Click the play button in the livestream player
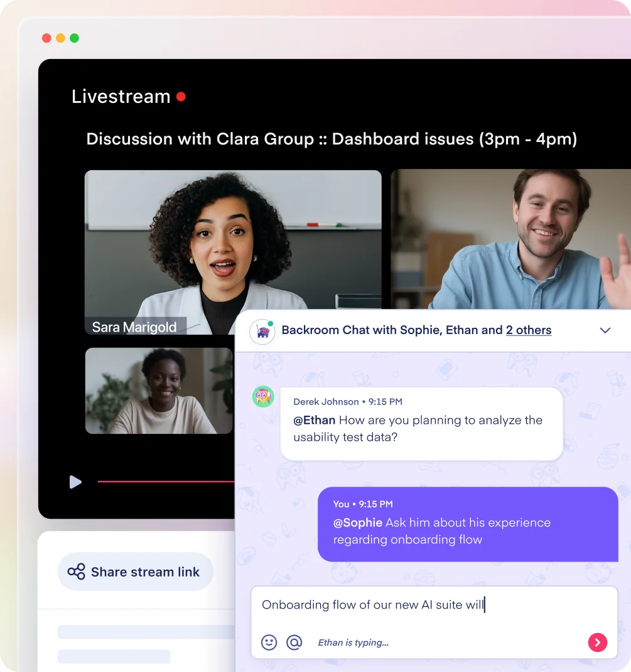 tap(75, 482)
